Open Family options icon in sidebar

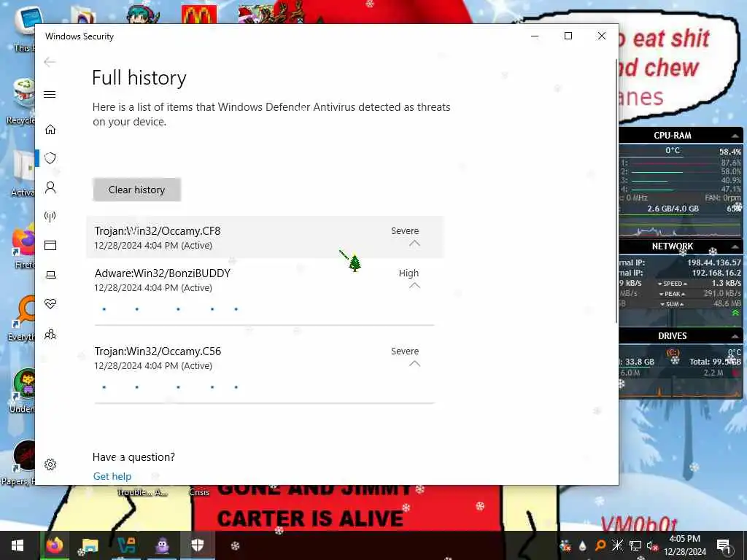point(50,334)
